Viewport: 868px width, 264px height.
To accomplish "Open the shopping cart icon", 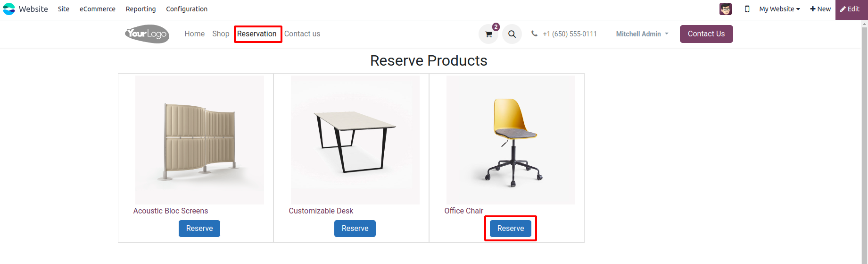I will (488, 34).
